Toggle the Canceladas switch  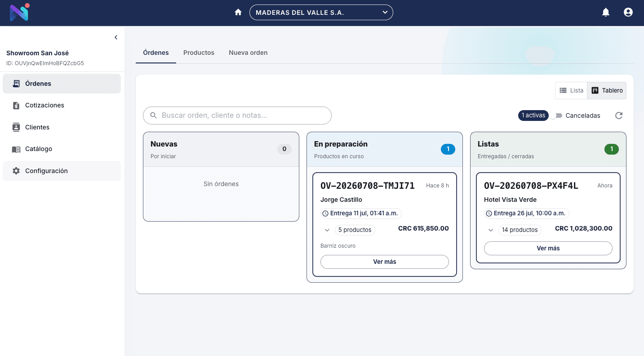[x=557, y=116]
